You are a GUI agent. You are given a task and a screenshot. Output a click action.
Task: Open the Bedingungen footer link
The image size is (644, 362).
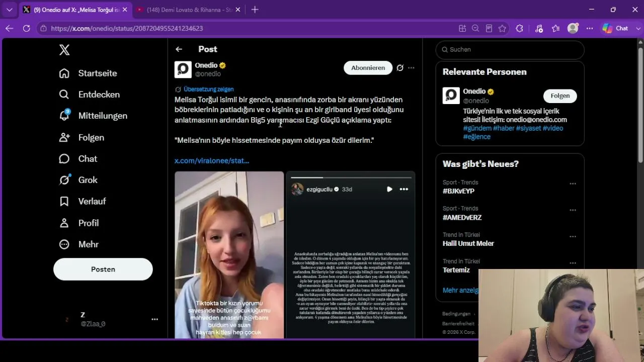click(456, 314)
